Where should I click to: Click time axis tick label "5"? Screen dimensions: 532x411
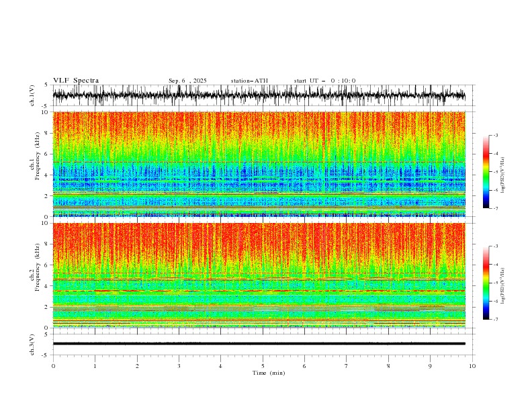coord(263,366)
